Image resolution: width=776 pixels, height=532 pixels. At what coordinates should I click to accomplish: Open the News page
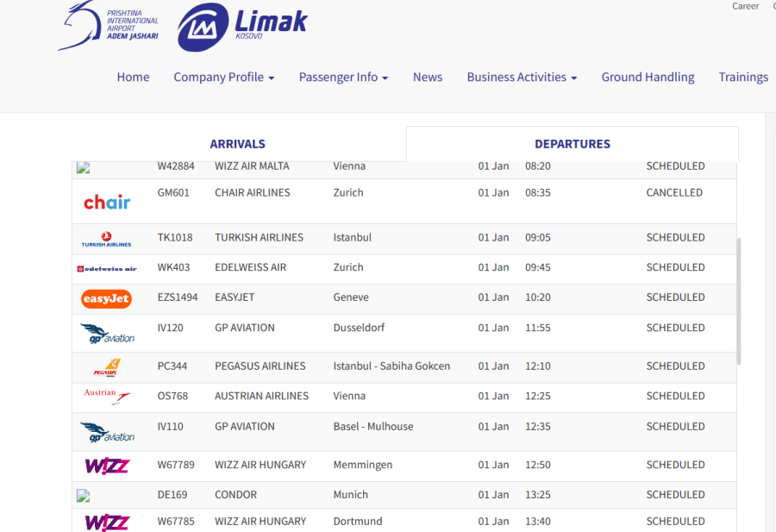point(428,78)
